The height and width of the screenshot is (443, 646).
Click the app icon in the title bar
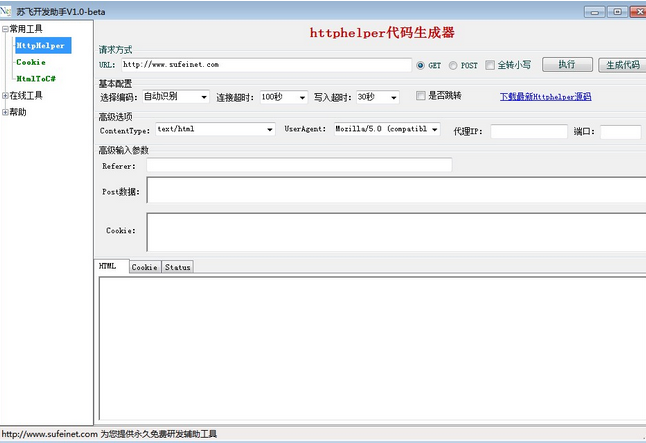[6, 11]
